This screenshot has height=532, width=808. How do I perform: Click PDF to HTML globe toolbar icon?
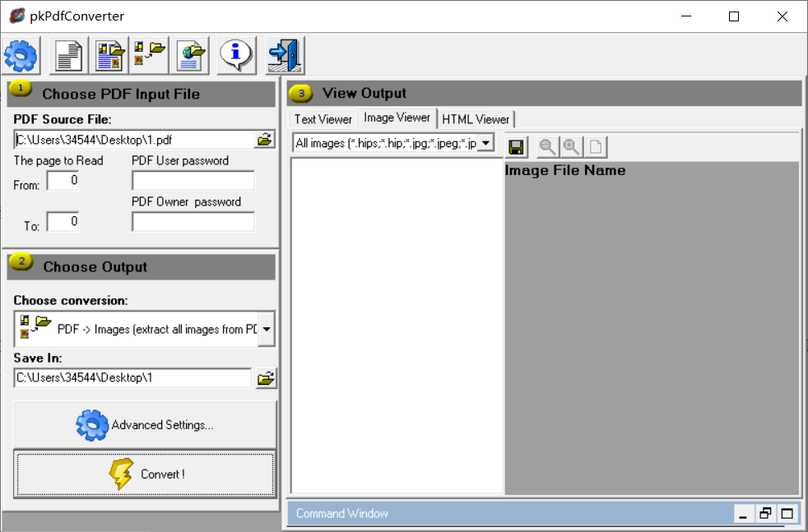(x=190, y=56)
